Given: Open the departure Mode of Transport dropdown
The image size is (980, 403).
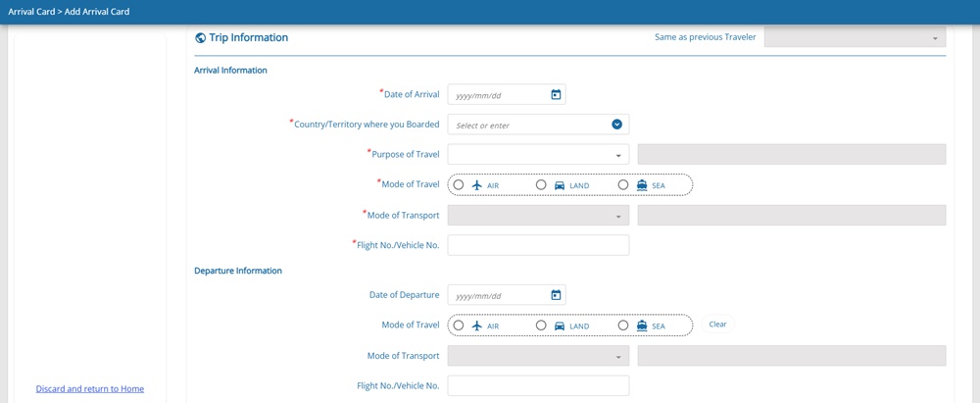Looking at the screenshot, I should (538, 355).
